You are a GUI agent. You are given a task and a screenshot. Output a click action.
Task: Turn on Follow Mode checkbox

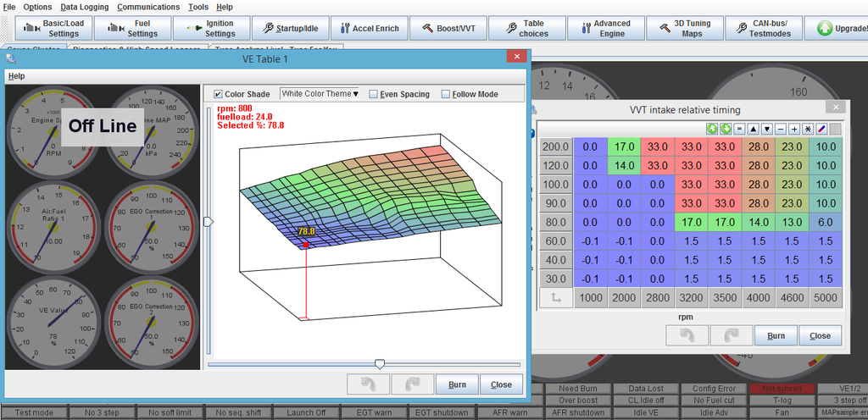pos(446,94)
